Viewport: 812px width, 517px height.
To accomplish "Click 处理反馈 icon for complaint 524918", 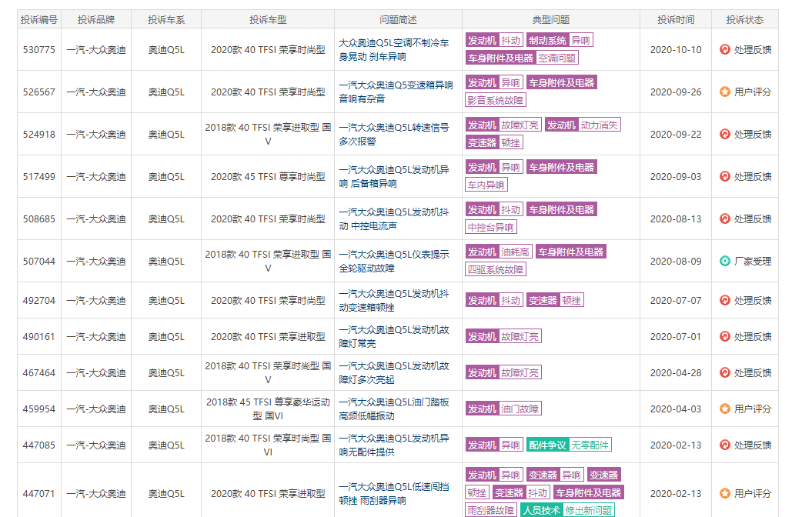I will click(x=724, y=135).
